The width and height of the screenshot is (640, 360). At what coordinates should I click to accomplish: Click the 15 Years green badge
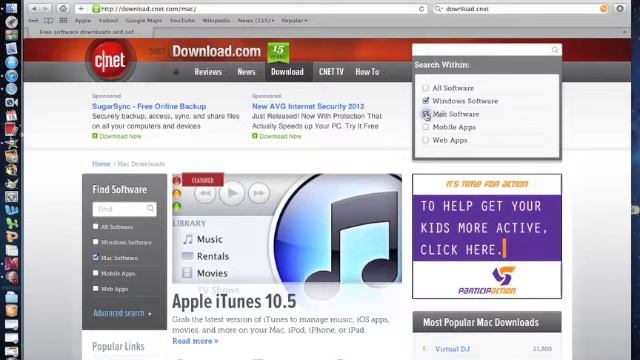pos(278,52)
